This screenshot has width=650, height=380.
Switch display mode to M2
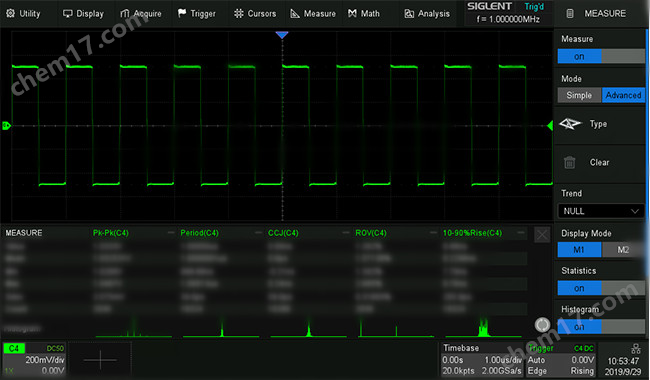coord(623,249)
